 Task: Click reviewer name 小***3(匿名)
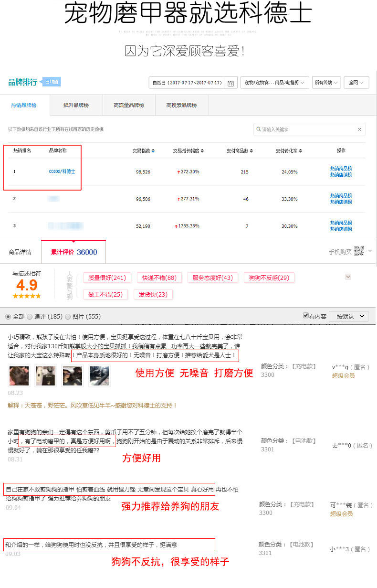click(x=350, y=549)
